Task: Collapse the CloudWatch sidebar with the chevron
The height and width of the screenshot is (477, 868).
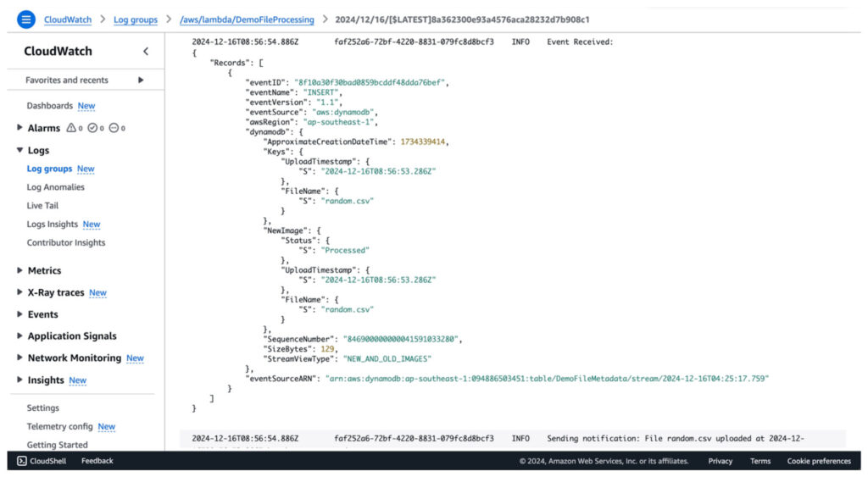Action: 146,52
